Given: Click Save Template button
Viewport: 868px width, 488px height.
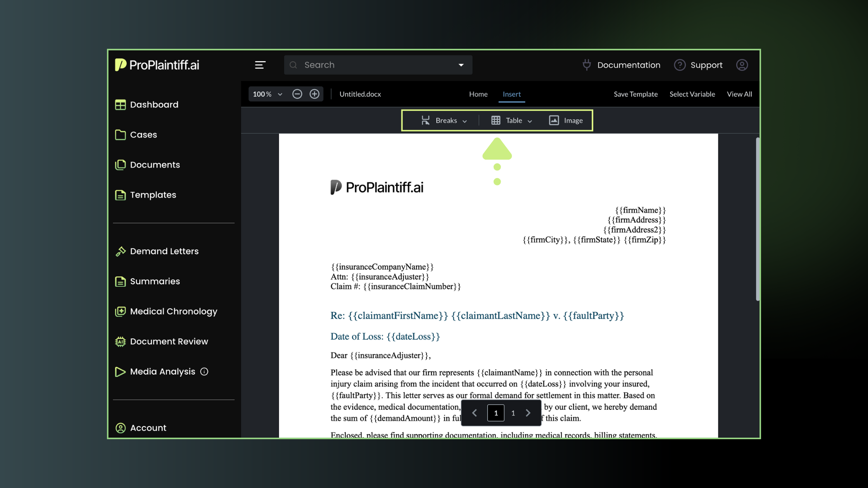Looking at the screenshot, I should [635, 94].
